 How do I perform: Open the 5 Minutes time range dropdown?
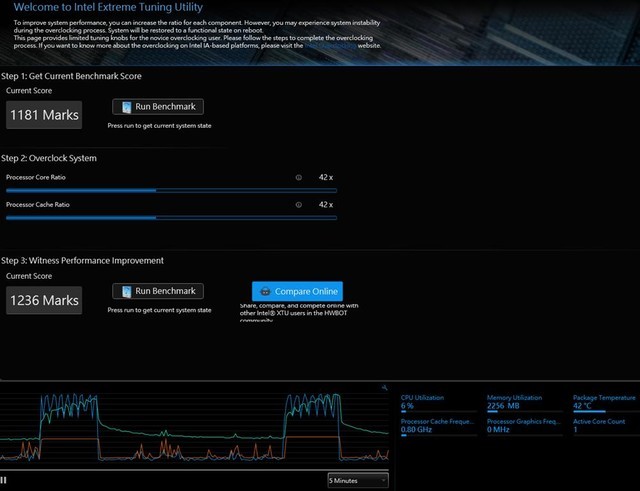[x=358, y=480]
